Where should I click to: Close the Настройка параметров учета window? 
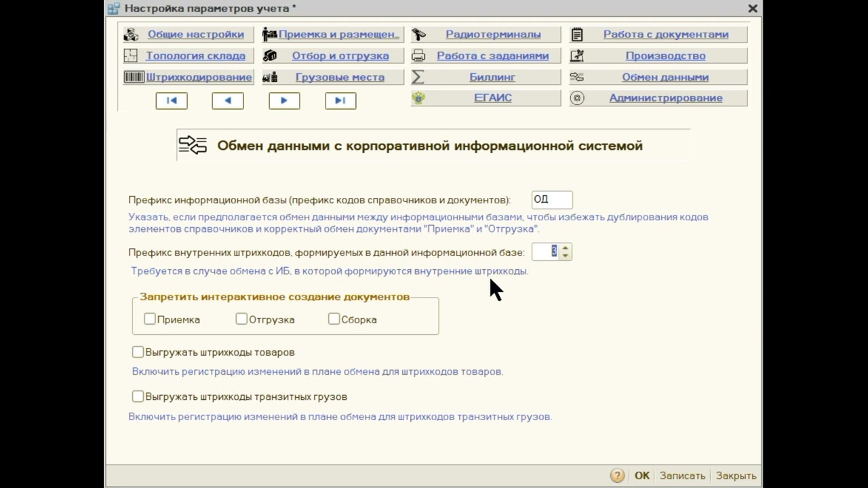pos(752,9)
